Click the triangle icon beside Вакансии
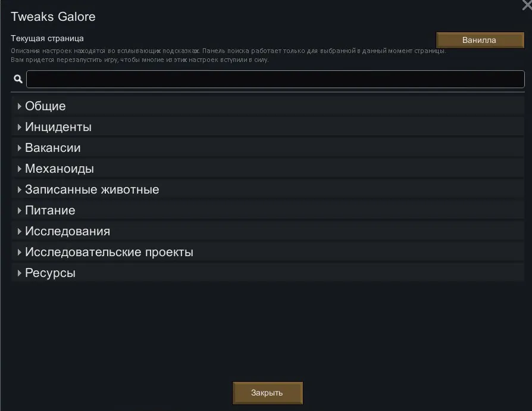The height and width of the screenshot is (411, 532). [20, 148]
